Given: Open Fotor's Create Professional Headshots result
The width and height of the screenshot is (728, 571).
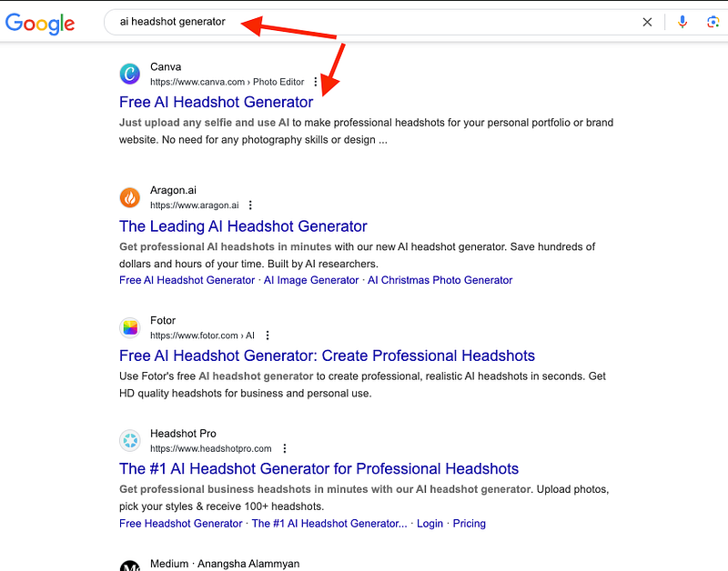Looking at the screenshot, I should coord(327,356).
